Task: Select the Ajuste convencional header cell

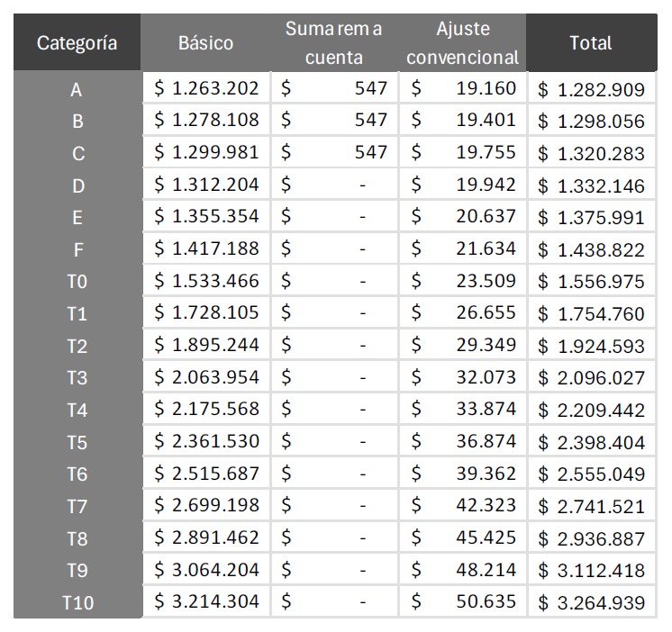Action: pyautogui.click(x=463, y=43)
